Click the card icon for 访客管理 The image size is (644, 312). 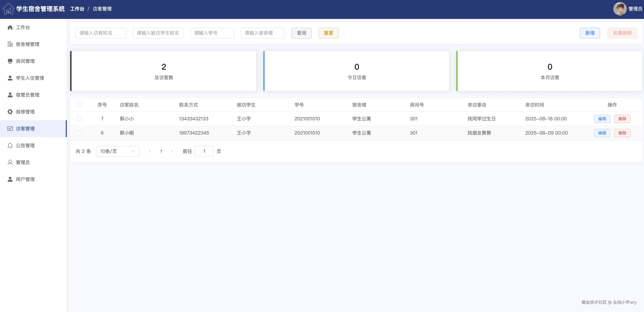pyautogui.click(x=10, y=129)
